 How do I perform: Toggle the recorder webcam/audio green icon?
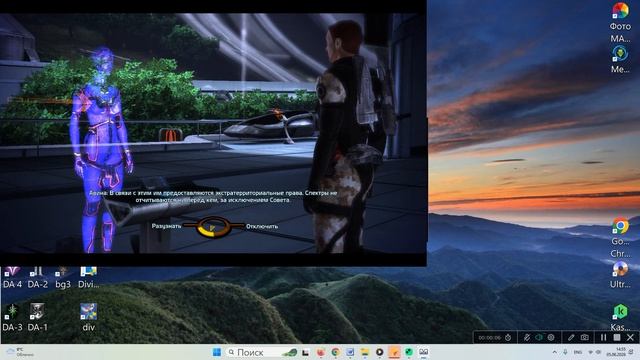[539, 338]
